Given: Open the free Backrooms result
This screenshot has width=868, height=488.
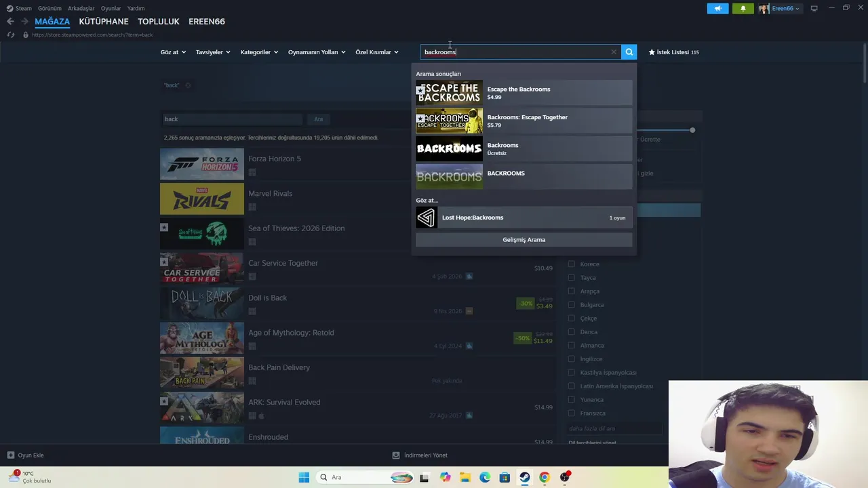Looking at the screenshot, I should pos(524,148).
